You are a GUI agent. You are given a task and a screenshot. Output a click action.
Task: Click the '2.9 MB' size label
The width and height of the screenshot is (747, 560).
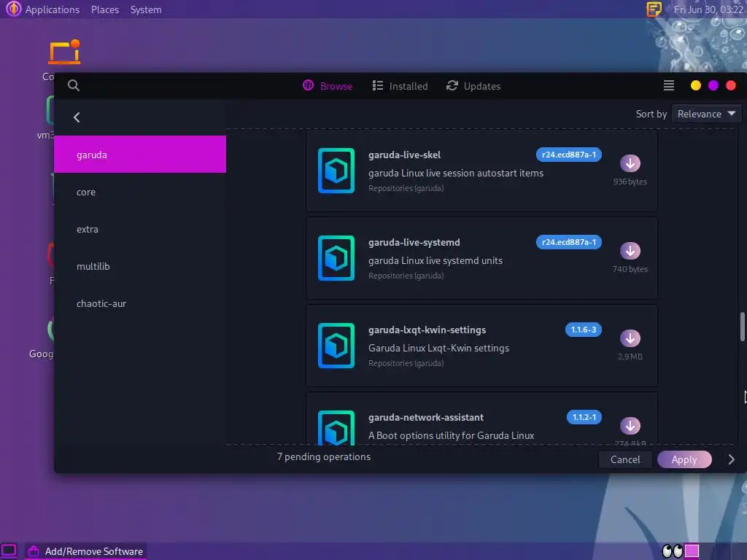point(630,357)
